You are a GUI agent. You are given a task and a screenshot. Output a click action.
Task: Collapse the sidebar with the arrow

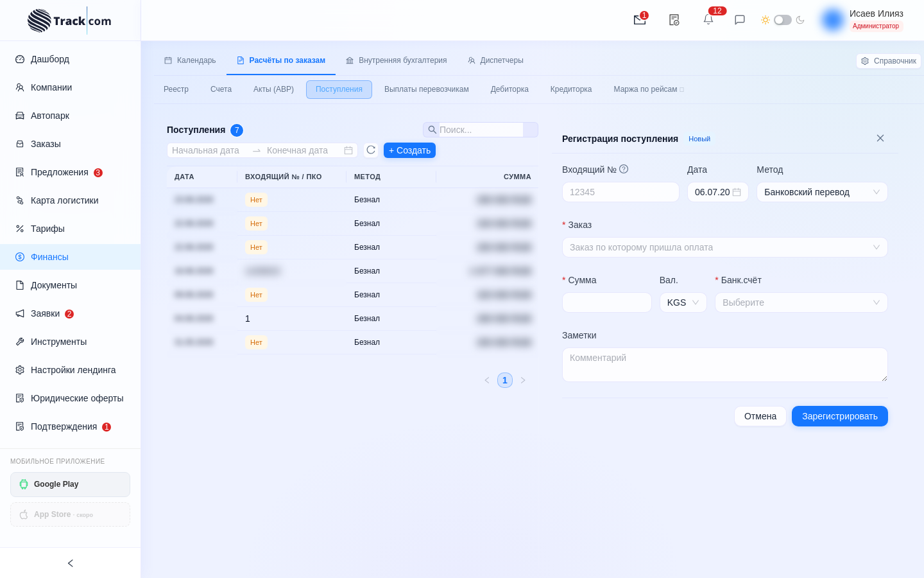click(71, 563)
